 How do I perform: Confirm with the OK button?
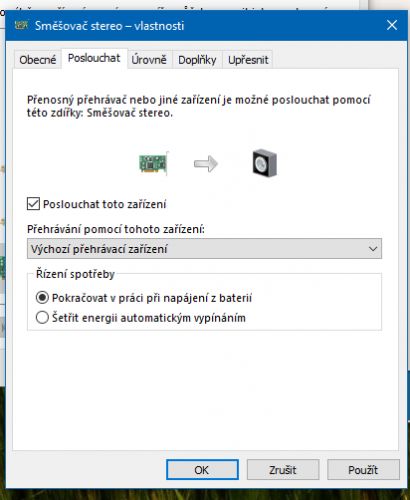click(x=202, y=470)
